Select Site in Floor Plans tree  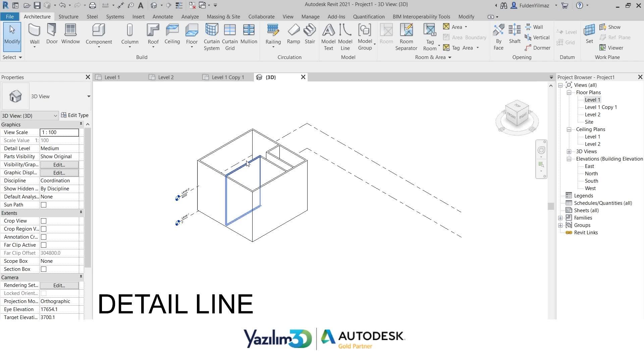[589, 122]
